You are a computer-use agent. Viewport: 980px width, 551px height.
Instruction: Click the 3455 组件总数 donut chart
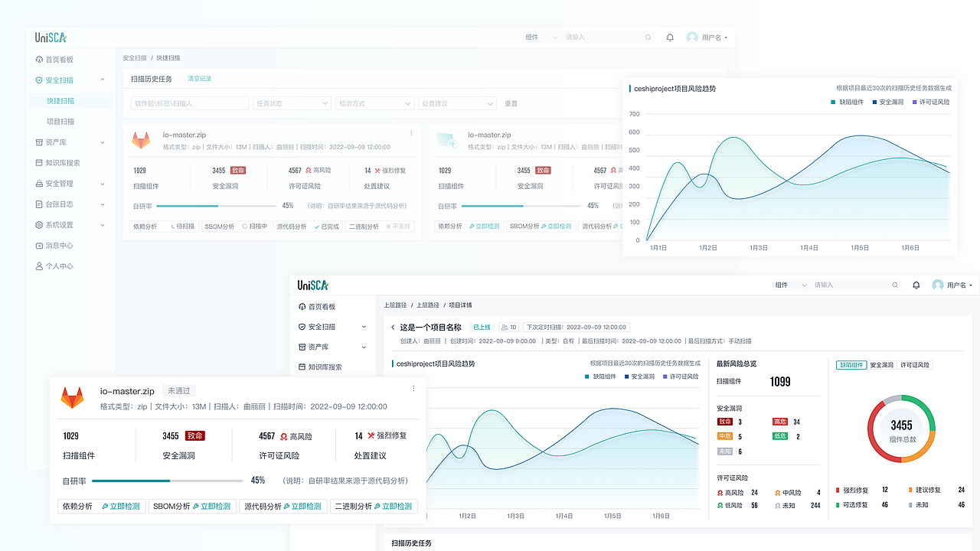(x=901, y=429)
